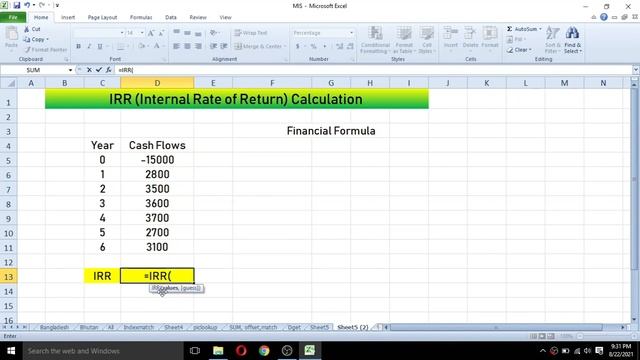The height and width of the screenshot is (360, 640).
Task: Toggle center horizontal alignment
Action: 187,47
